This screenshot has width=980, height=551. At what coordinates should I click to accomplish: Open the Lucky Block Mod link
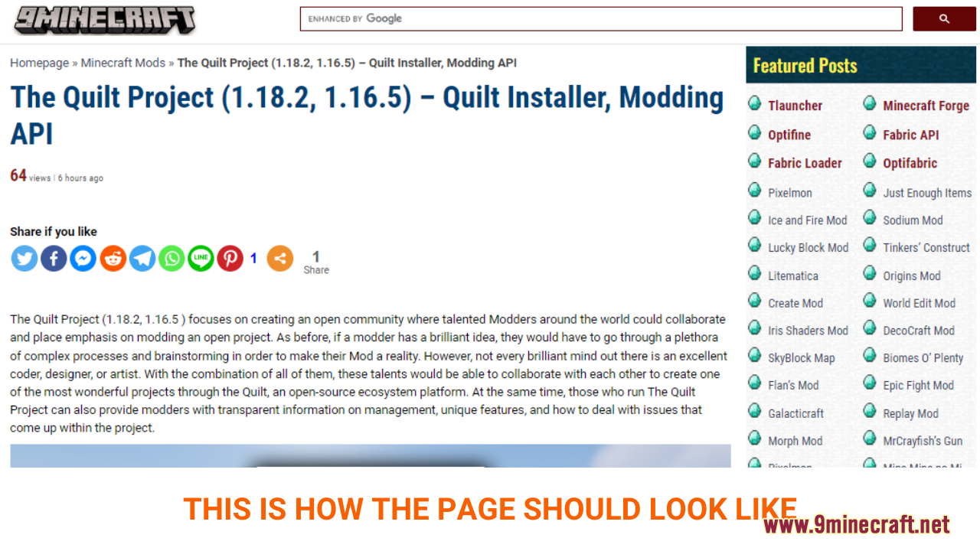[808, 248]
